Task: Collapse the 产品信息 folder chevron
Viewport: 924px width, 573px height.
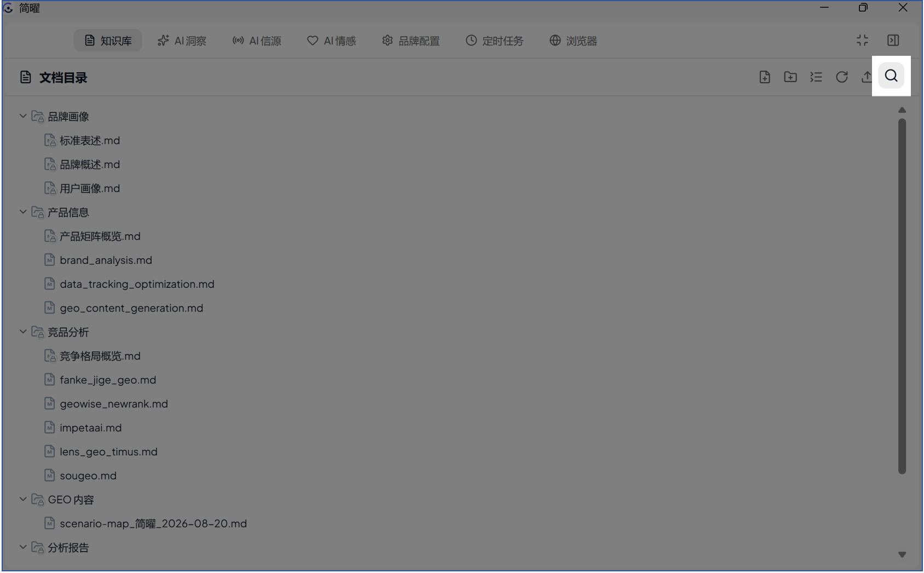Action: (x=23, y=212)
